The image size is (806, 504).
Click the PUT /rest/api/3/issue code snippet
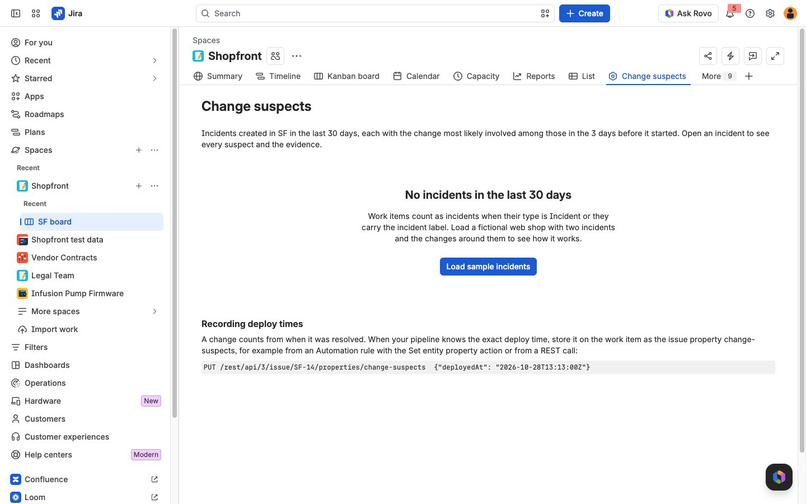click(x=488, y=367)
